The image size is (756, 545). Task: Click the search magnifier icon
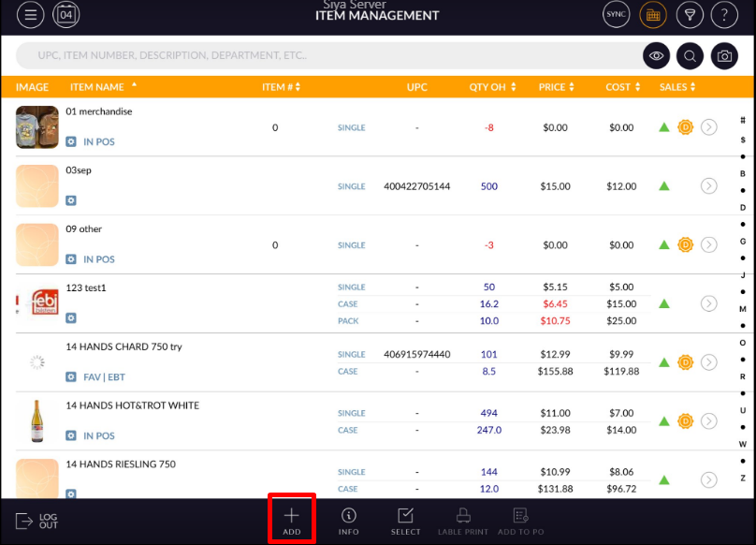[x=691, y=56]
